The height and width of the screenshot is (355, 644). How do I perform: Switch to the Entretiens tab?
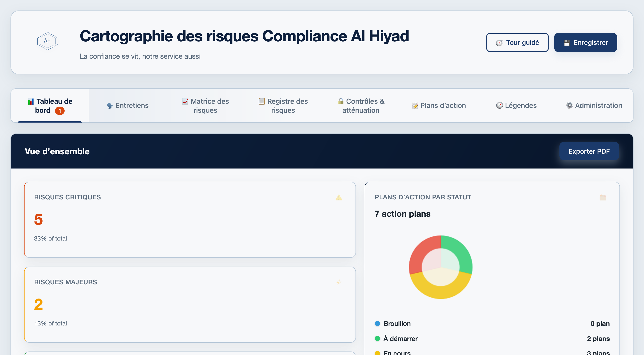coord(127,106)
